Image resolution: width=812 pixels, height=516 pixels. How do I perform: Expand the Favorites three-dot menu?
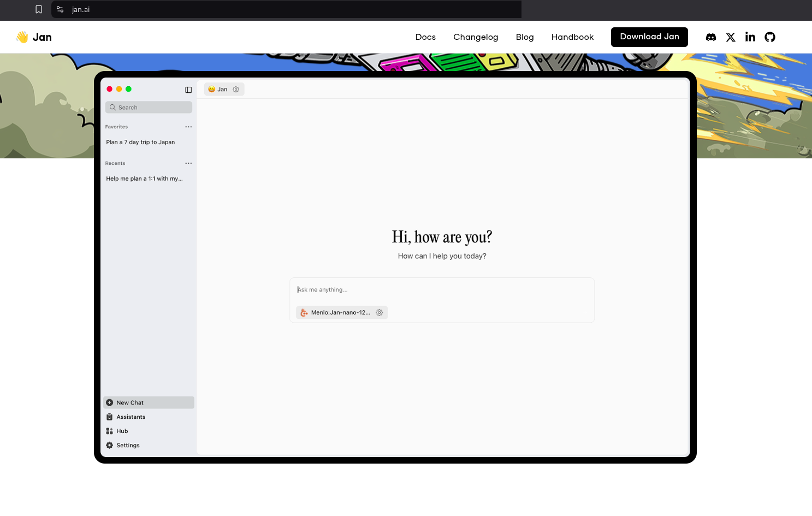188,127
